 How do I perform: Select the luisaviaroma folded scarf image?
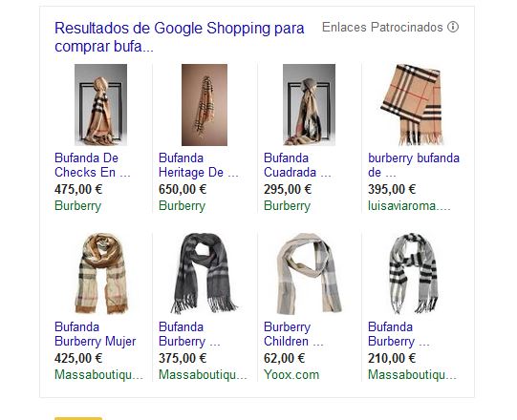(412, 105)
